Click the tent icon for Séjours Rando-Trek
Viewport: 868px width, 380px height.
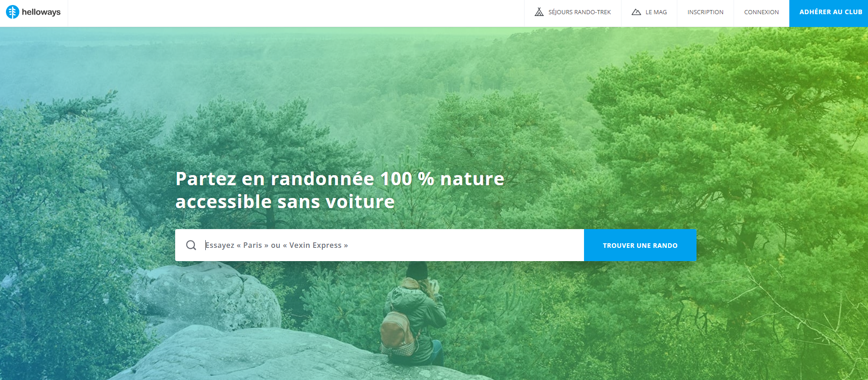pos(539,12)
